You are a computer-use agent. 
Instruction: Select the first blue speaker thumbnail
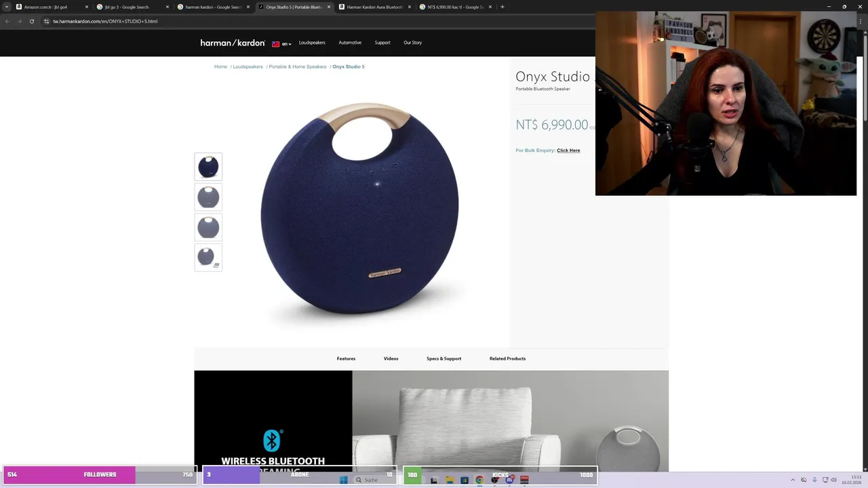208,167
